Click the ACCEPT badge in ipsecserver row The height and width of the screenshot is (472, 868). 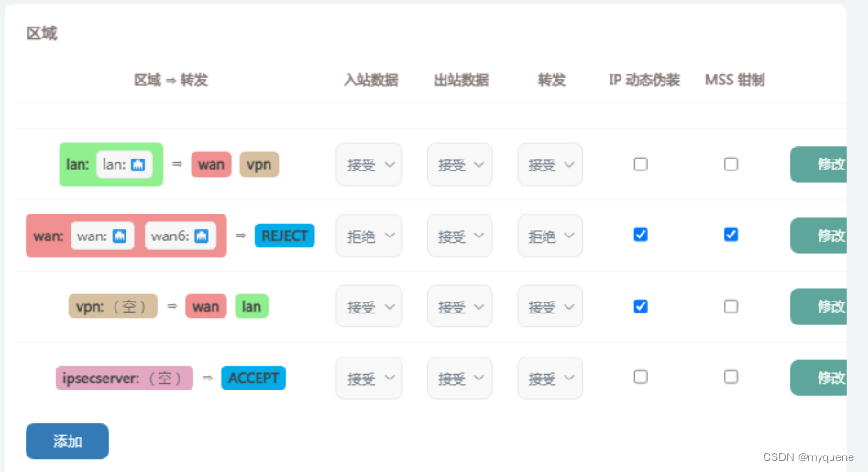point(253,378)
